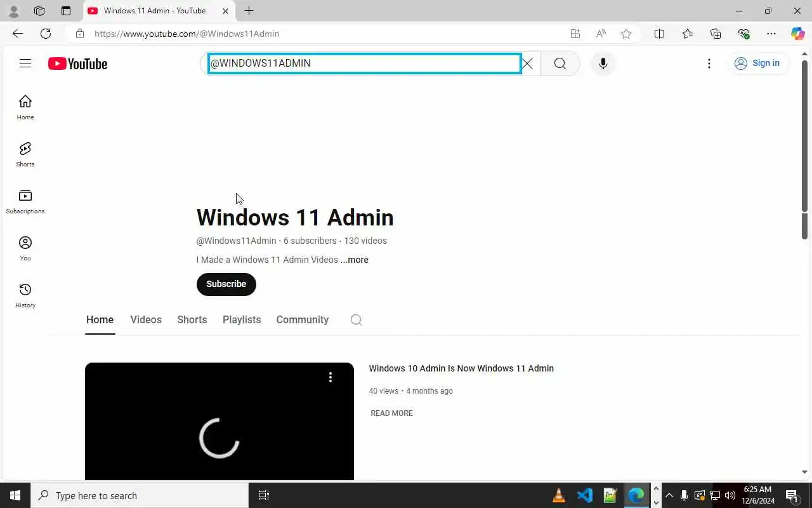Expand channel description with ...more
812x508 pixels.
(354, 260)
